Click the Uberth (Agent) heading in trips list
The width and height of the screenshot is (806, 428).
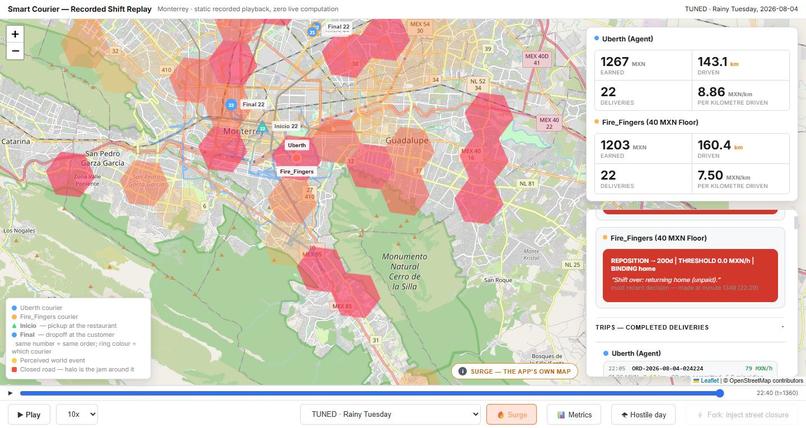point(636,353)
